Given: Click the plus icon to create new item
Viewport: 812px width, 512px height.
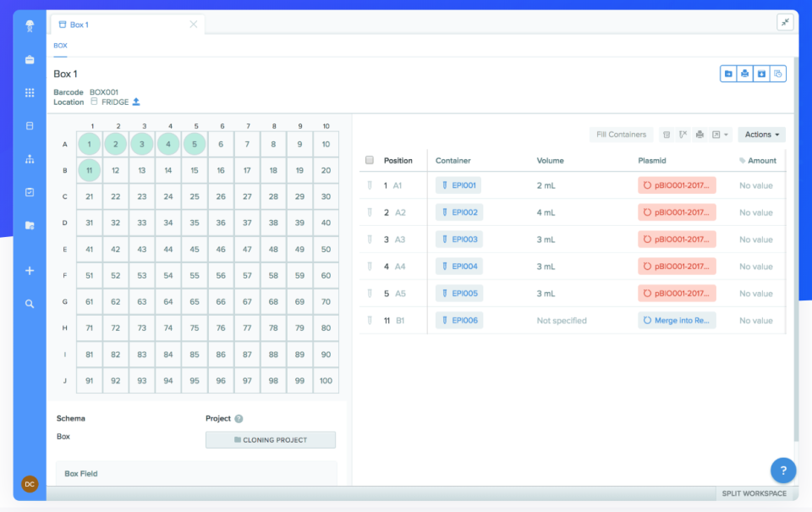Looking at the screenshot, I should tap(29, 270).
